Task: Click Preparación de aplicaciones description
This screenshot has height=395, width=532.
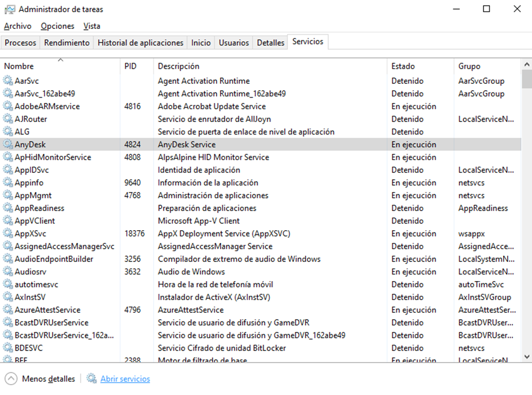Action: pyautogui.click(x=207, y=208)
